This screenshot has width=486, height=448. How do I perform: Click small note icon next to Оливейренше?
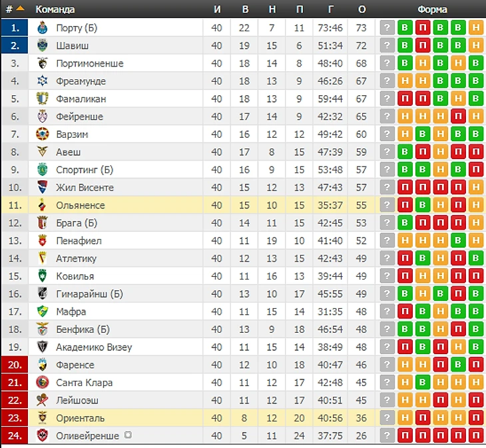click(128, 435)
